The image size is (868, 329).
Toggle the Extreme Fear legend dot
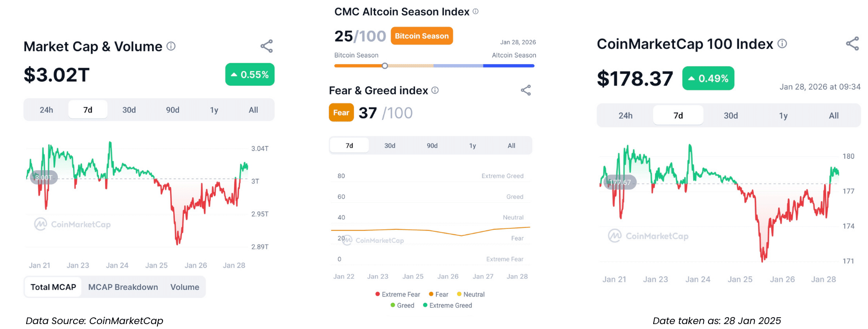(378, 294)
